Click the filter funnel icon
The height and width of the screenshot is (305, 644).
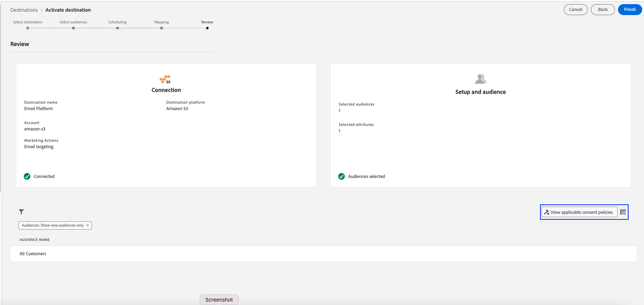pyautogui.click(x=21, y=212)
